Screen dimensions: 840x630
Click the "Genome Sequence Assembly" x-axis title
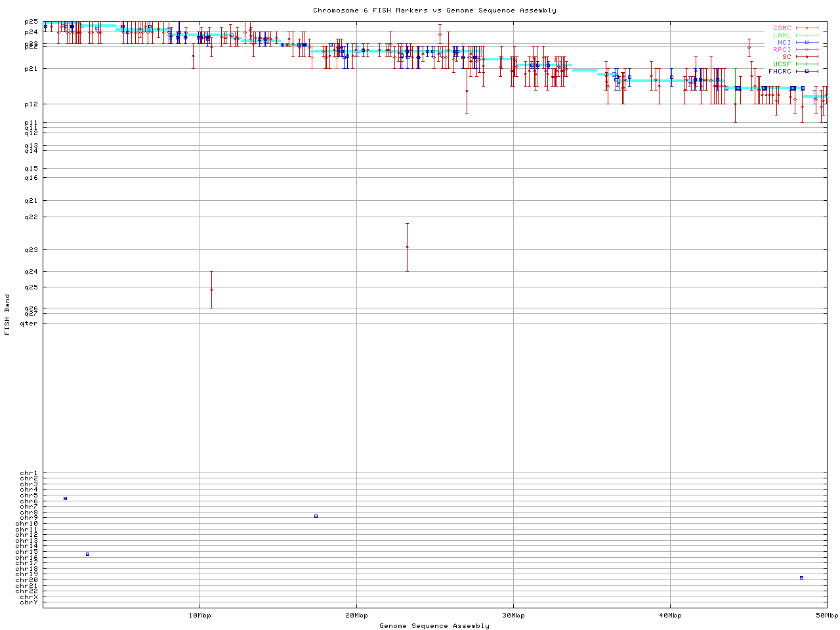pyautogui.click(x=434, y=626)
